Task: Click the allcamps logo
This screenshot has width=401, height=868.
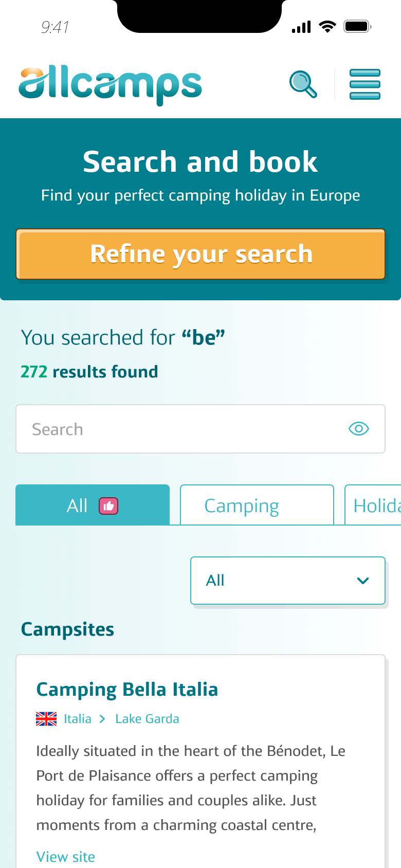Action: tap(111, 85)
